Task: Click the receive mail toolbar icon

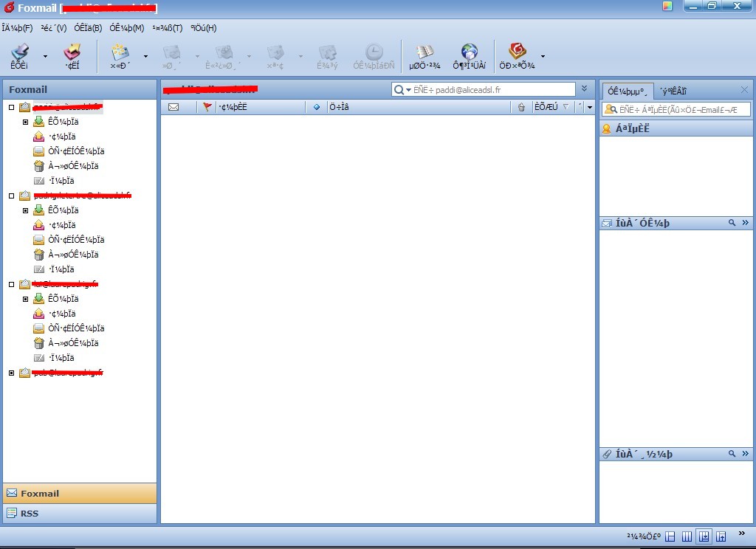Action: (x=20, y=55)
